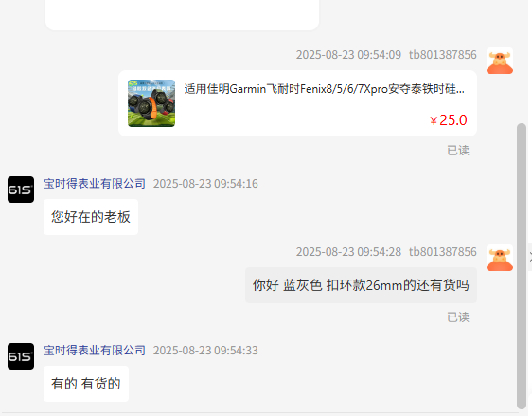
Task: Expand the side panel edge arrow
Action: 530,258
